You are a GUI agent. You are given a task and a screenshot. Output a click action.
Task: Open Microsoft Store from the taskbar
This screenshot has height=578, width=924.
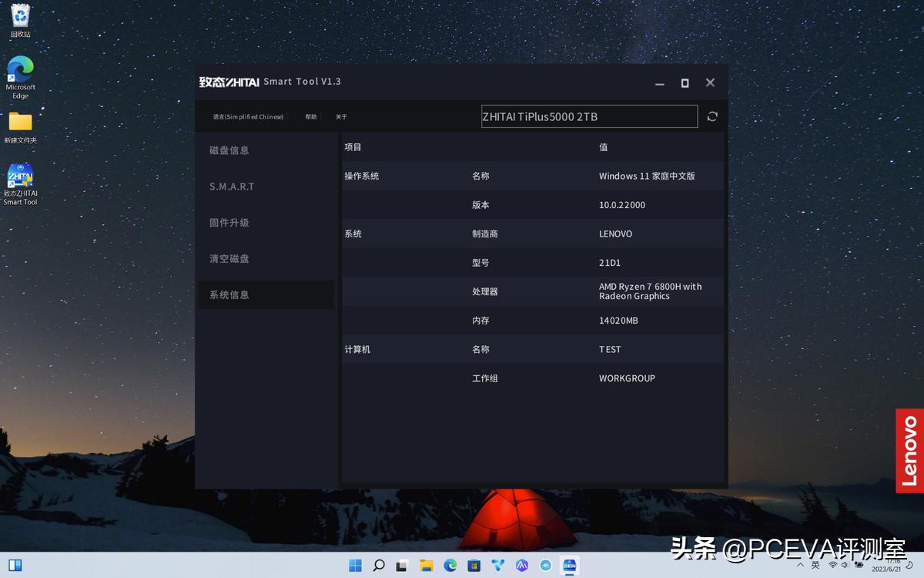[474, 565]
